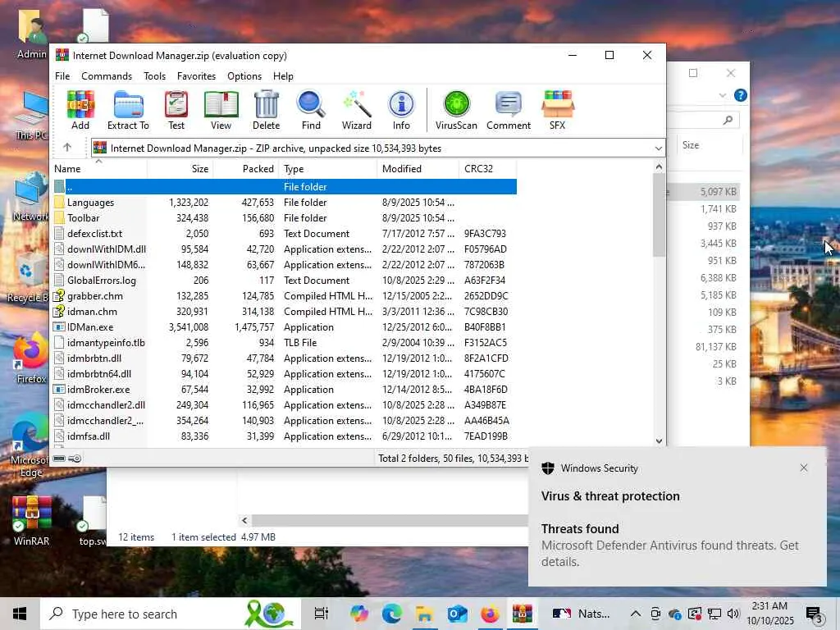Open the Languages folder icon

[x=59, y=203]
